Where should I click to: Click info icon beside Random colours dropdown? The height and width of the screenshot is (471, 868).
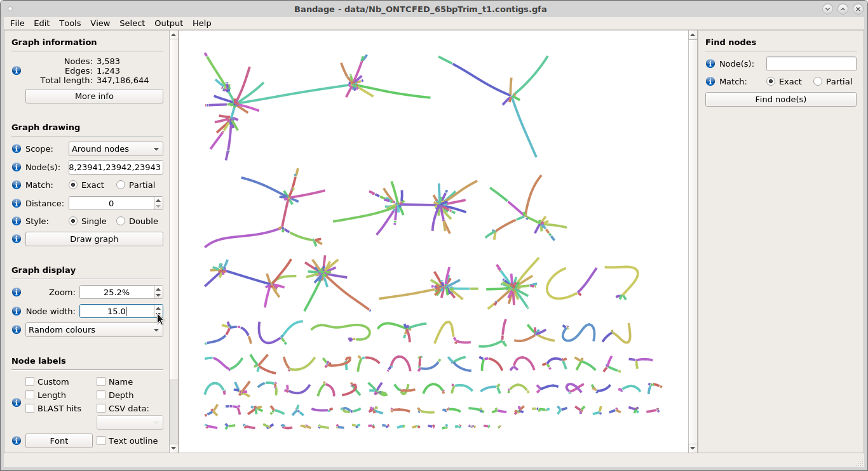click(x=17, y=329)
